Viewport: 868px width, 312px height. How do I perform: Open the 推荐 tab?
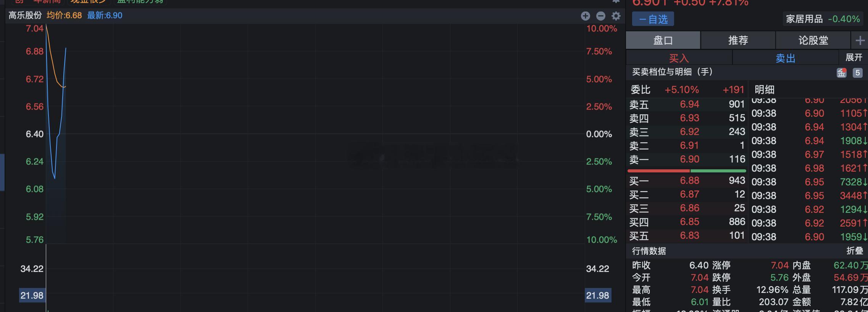pyautogui.click(x=738, y=40)
